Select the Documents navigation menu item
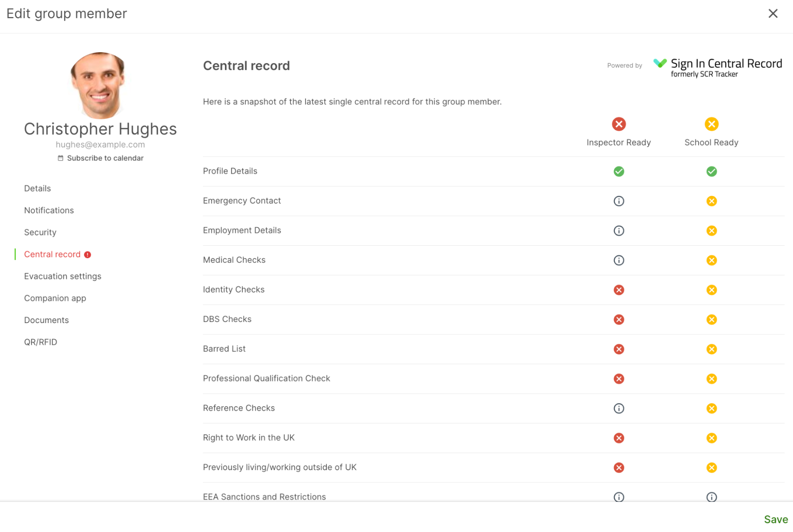The image size is (793, 532). click(x=46, y=320)
